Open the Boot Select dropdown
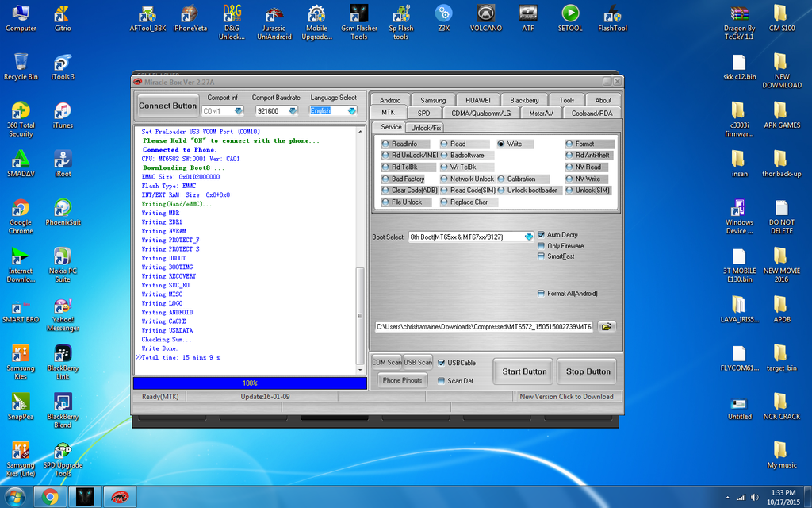This screenshot has height=508, width=812. click(x=529, y=237)
